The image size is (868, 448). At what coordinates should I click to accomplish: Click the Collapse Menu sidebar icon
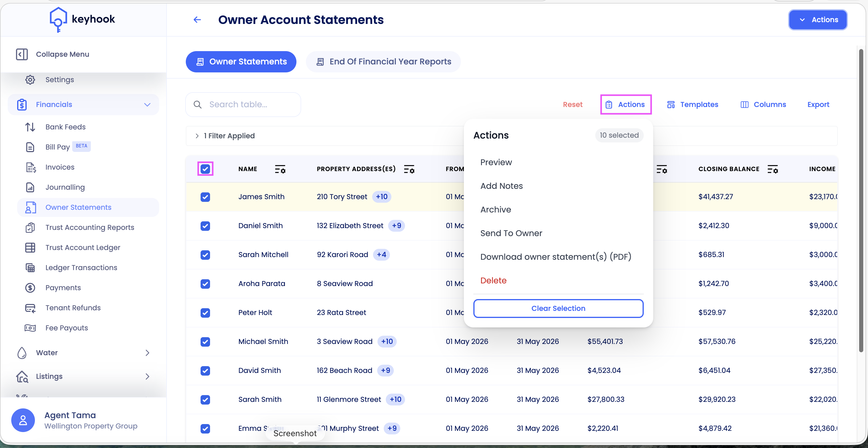click(22, 54)
